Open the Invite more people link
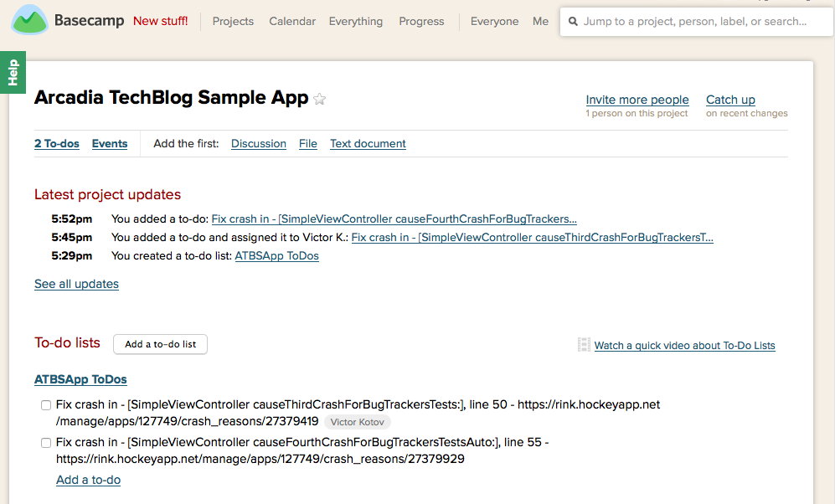 (637, 100)
